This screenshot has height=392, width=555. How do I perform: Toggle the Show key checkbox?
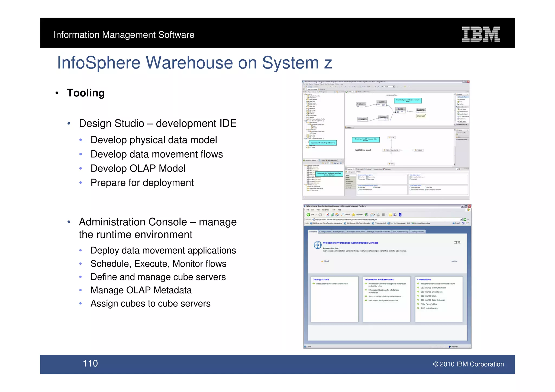359,177
